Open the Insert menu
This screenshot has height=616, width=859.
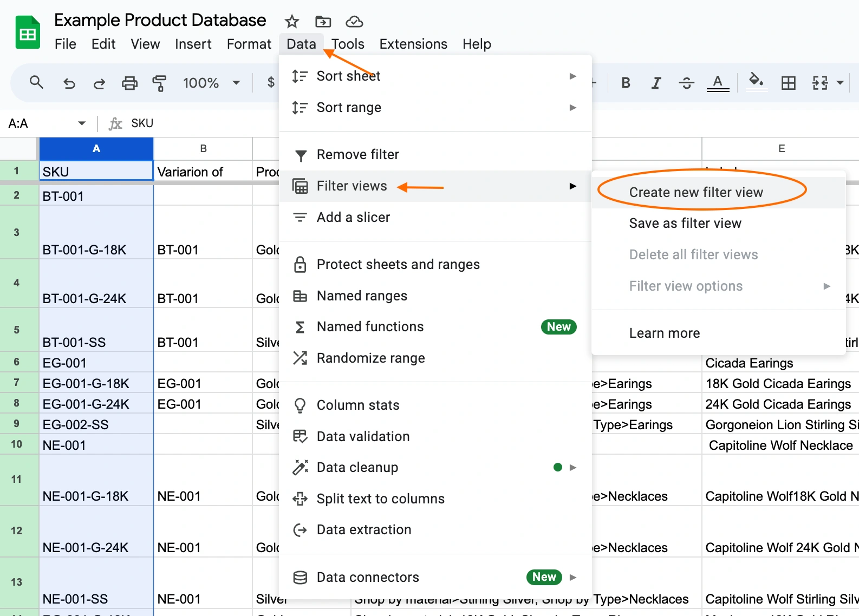pyautogui.click(x=193, y=44)
